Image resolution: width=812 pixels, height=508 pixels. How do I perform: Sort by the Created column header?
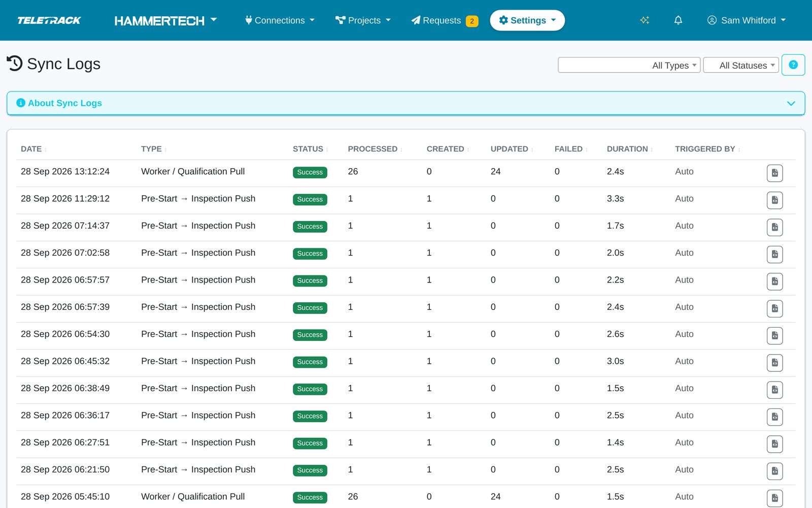coord(448,149)
